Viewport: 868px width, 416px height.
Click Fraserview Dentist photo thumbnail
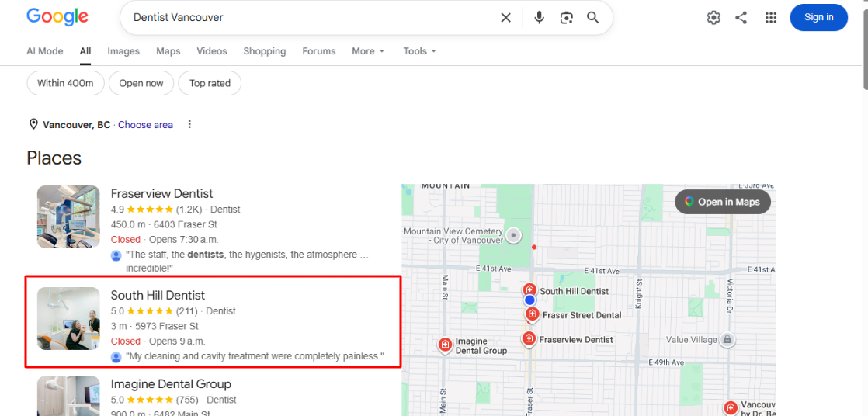coord(68,217)
